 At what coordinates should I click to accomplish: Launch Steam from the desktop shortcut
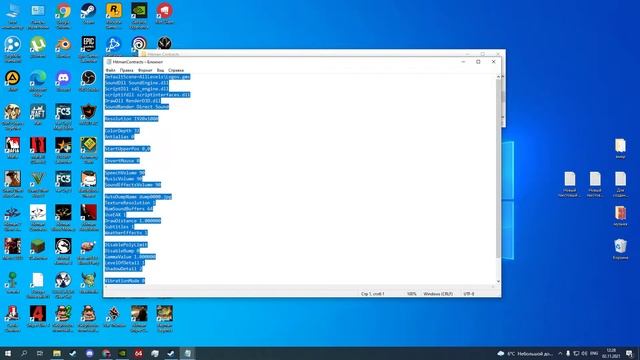[88, 14]
